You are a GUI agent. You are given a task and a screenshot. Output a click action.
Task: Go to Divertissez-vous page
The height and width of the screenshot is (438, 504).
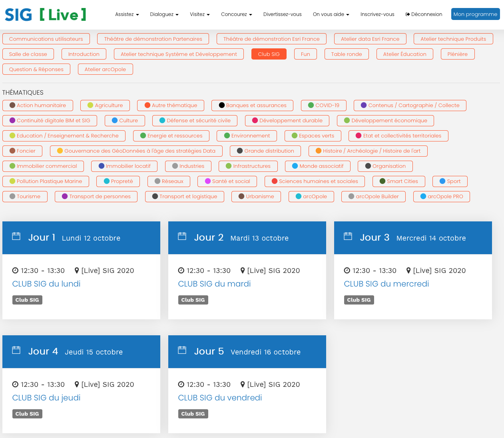click(283, 14)
